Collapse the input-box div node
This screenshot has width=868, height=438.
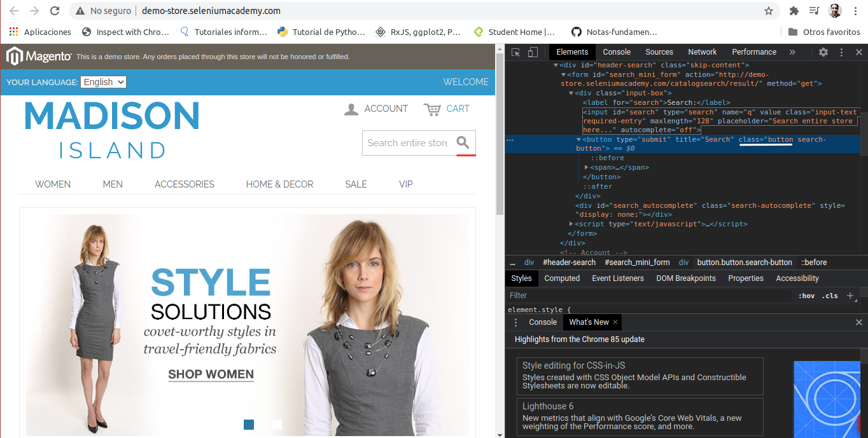pyautogui.click(x=571, y=93)
